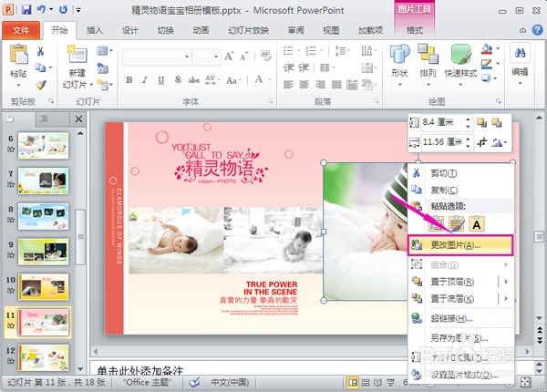Select slide 8 thumbnail
This screenshot has height=392, width=547.
[43, 217]
